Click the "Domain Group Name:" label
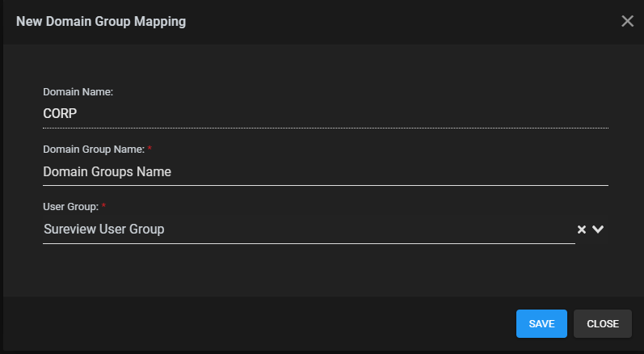 93,150
